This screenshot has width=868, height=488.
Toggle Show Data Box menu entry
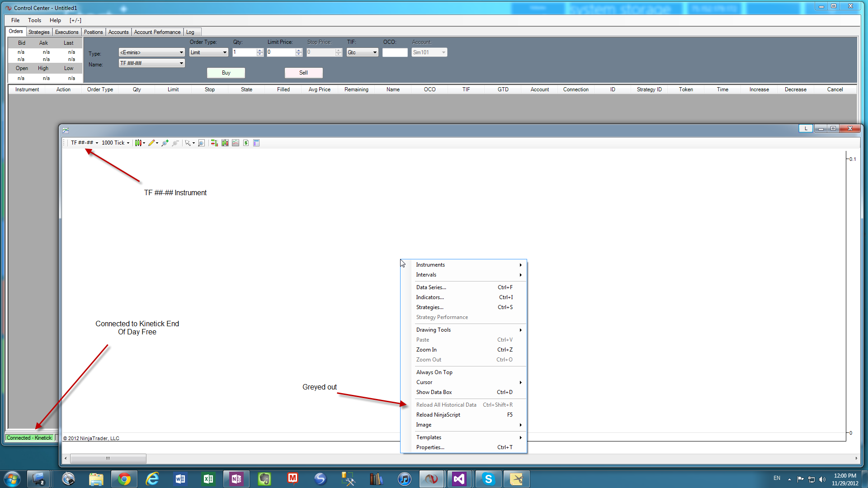434,392
